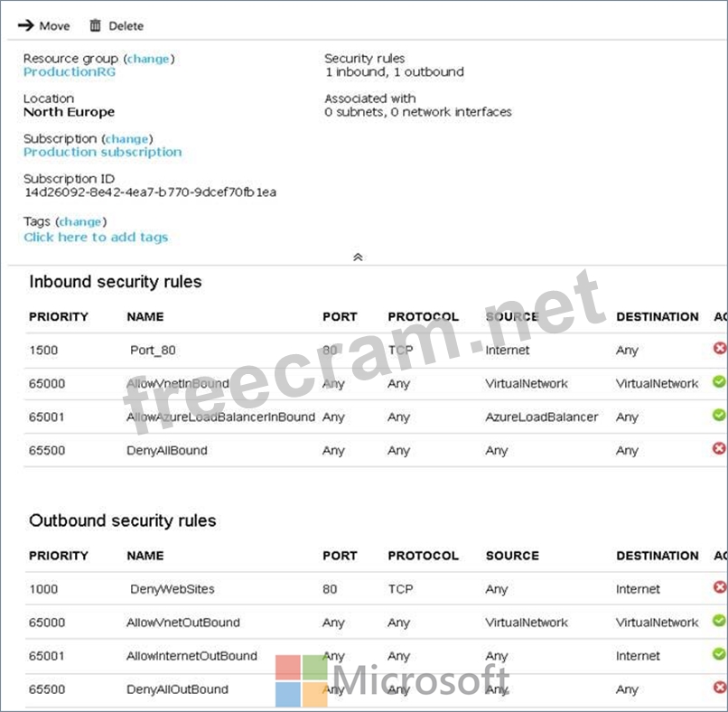
Task: Click the change link beside Subscription
Action: click(126, 139)
